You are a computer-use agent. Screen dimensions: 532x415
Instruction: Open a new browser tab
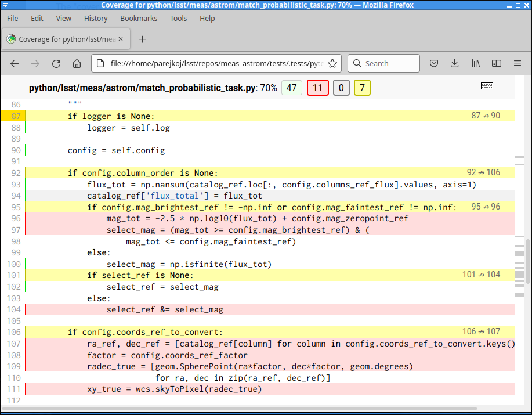[143, 39]
